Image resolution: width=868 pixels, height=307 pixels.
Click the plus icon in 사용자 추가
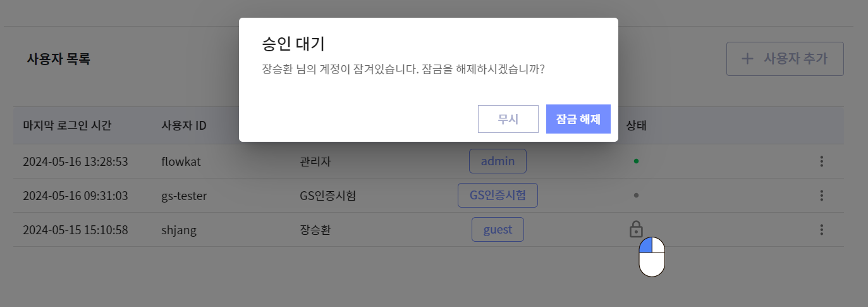747,59
